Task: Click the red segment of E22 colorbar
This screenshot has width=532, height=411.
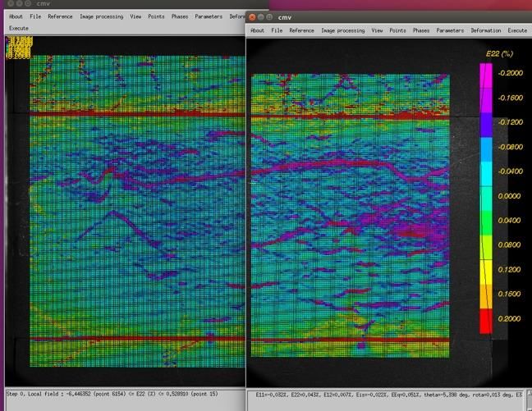Action: click(x=485, y=322)
